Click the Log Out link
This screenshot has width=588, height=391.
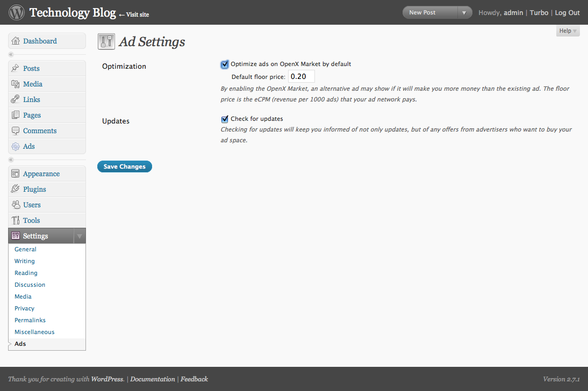click(x=567, y=13)
